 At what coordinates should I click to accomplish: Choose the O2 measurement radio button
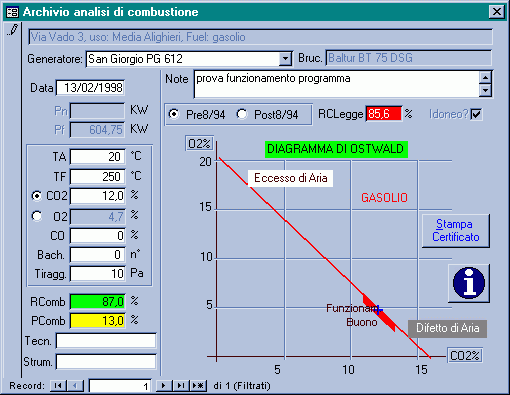[x=37, y=216]
